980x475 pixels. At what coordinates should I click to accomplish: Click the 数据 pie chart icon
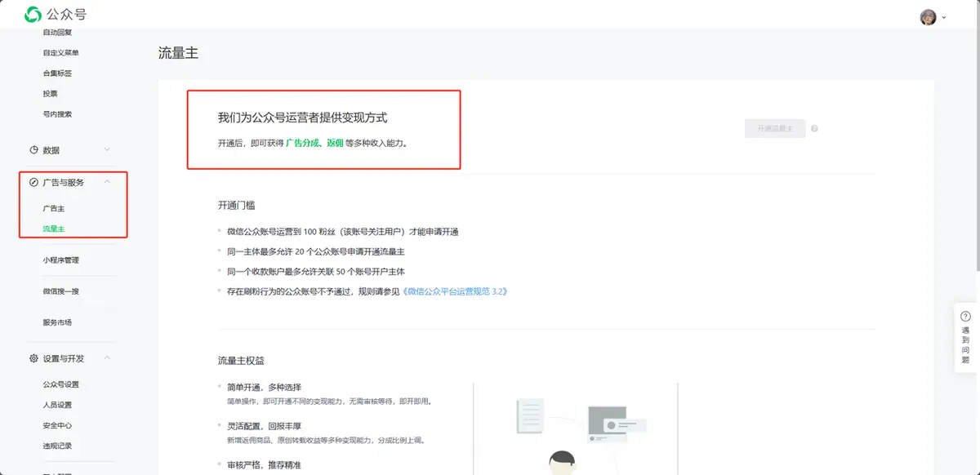tap(33, 150)
